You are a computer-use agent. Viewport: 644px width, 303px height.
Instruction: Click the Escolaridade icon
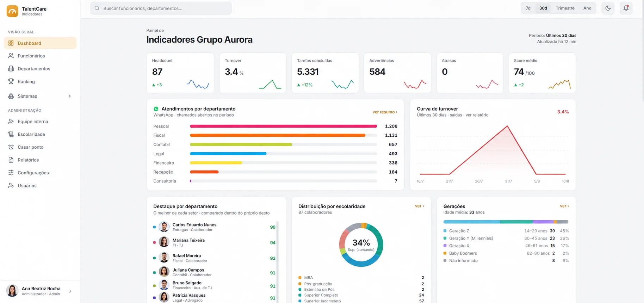click(11, 134)
